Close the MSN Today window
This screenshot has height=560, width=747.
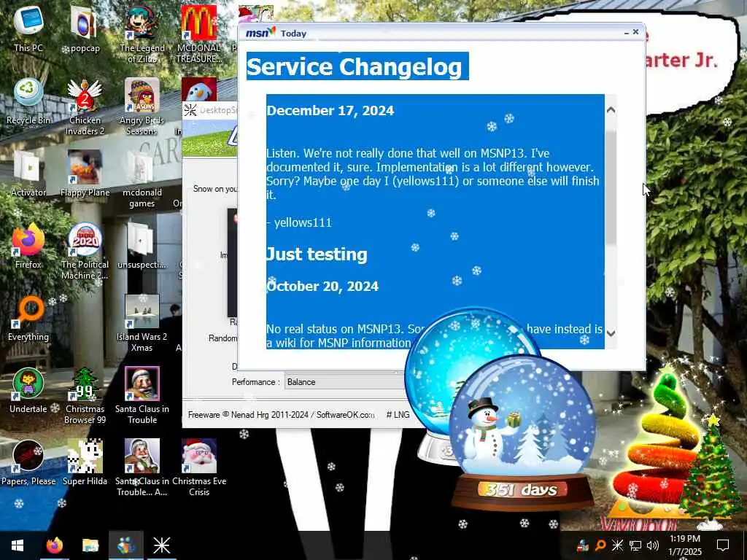pos(635,32)
